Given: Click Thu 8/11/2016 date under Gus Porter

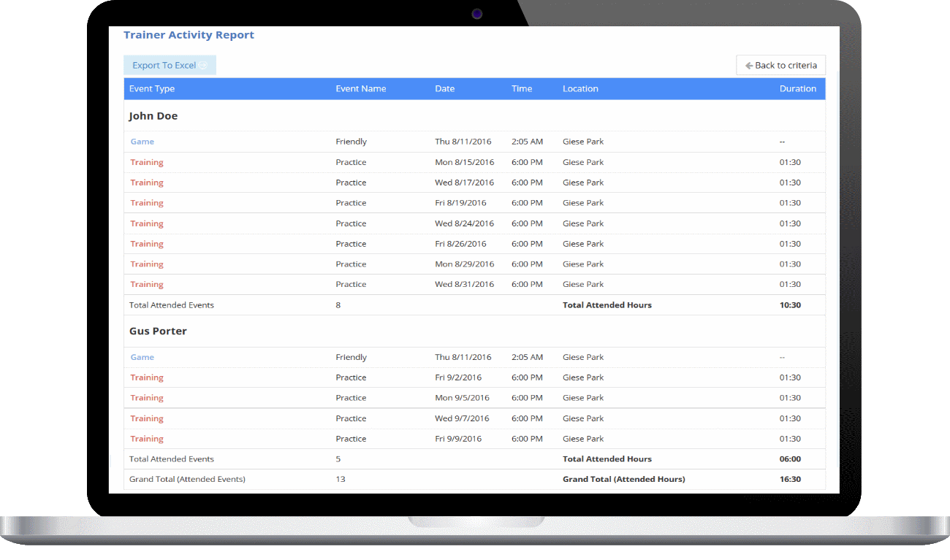Looking at the screenshot, I should click(x=463, y=357).
